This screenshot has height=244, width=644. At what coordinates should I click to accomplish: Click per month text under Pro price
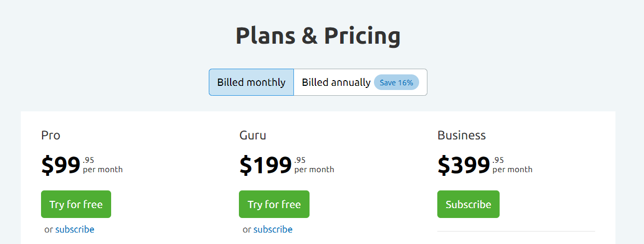103,170
